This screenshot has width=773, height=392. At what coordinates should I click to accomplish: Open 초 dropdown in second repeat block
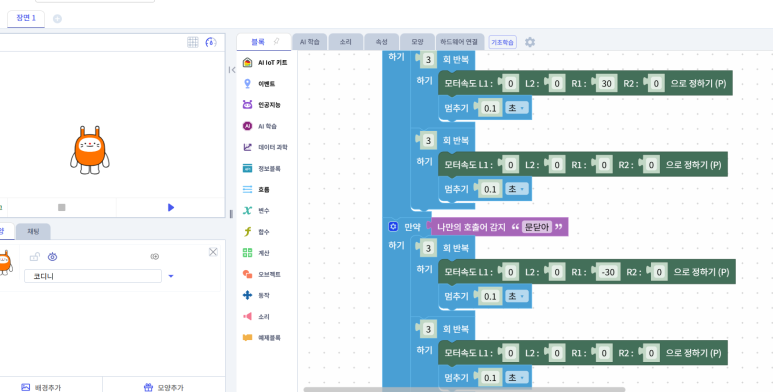[x=517, y=189]
